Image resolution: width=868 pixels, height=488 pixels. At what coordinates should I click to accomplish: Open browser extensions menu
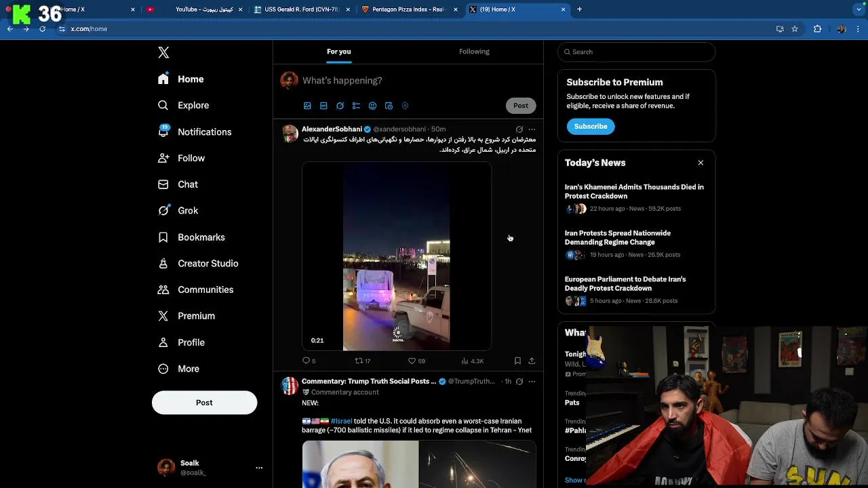(817, 29)
